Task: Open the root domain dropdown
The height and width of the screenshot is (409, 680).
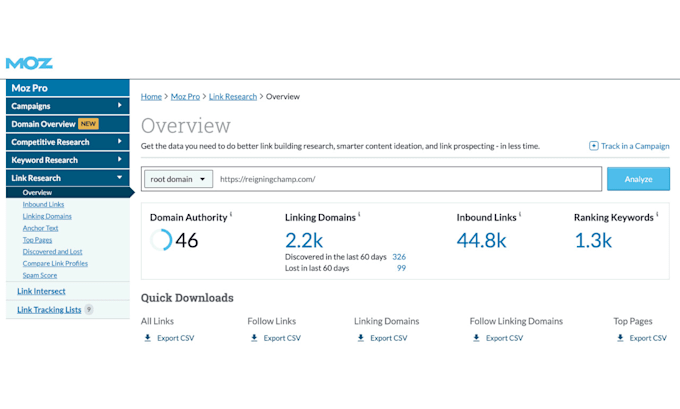Action: pyautogui.click(x=178, y=179)
